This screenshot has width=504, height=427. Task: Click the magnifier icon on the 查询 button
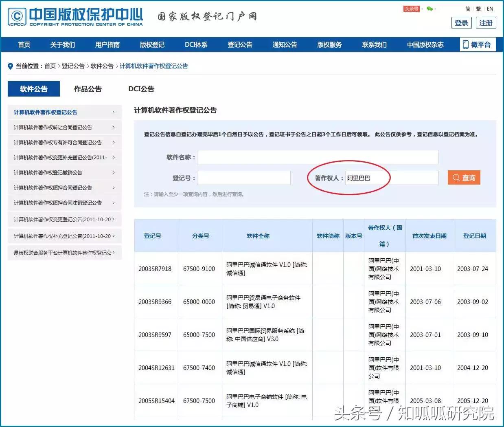pyautogui.click(x=456, y=177)
